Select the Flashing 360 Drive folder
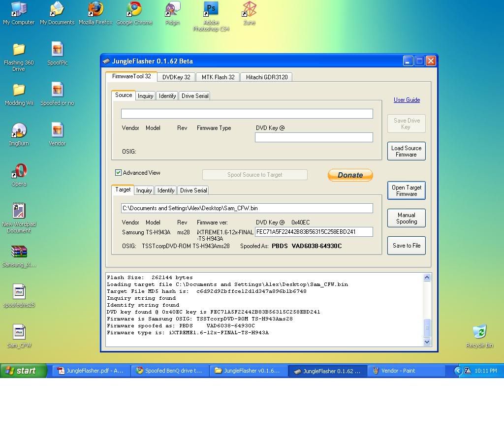This screenshot has height=443, width=504. pyautogui.click(x=19, y=51)
